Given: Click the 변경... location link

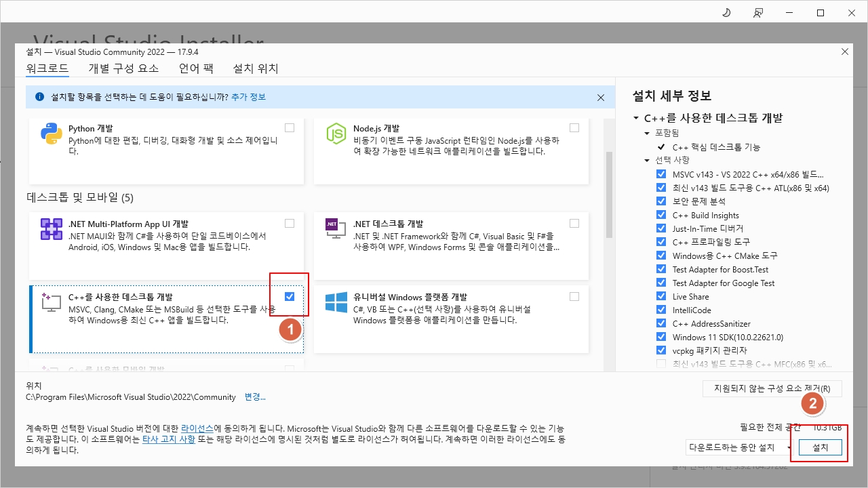Looking at the screenshot, I should click(255, 397).
